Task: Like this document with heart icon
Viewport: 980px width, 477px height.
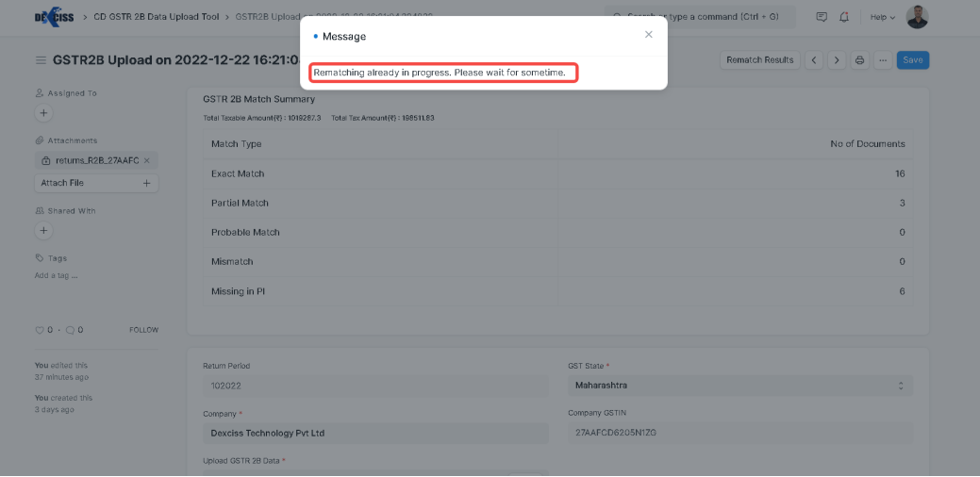Action: [x=40, y=330]
